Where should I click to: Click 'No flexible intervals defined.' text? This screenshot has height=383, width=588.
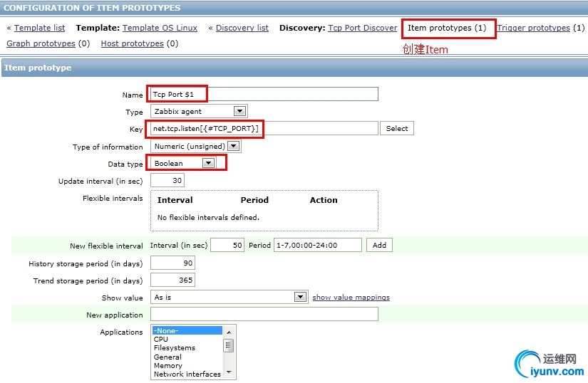(208, 218)
